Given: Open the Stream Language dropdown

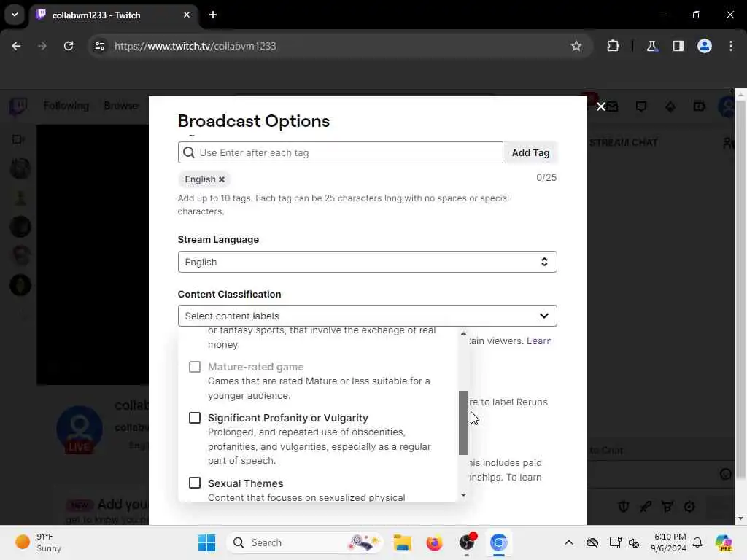Looking at the screenshot, I should click(x=367, y=262).
